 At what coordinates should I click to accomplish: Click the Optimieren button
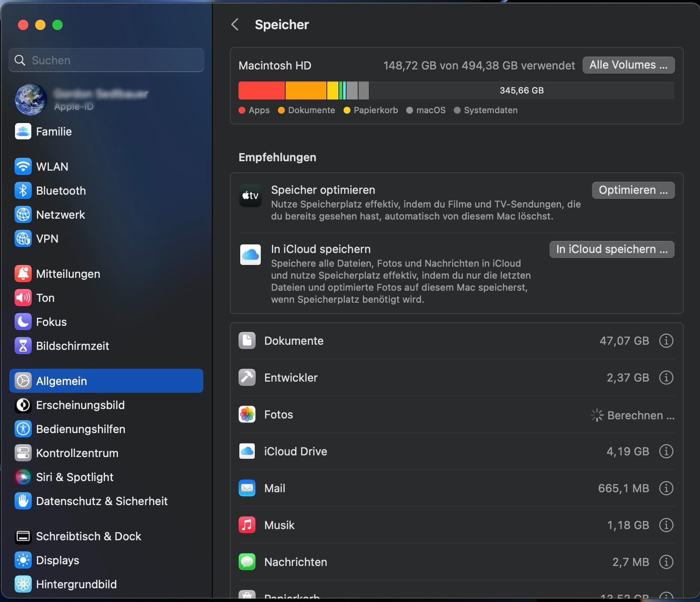tap(633, 190)
